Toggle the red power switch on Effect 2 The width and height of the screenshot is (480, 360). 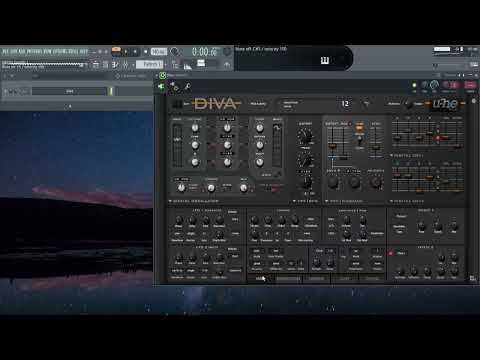(390, 253)
